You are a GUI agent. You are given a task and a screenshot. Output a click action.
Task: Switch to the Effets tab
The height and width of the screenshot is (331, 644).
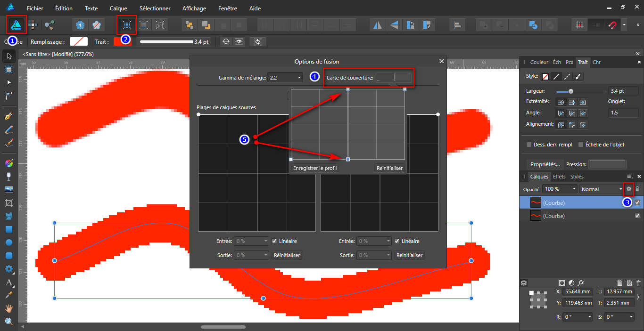(x=559, y=177)
